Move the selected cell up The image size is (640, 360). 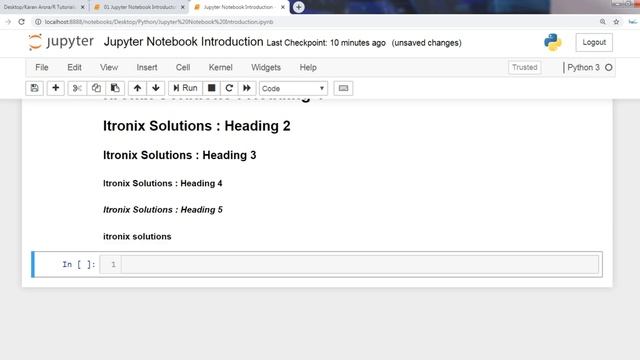pos(138,88)
